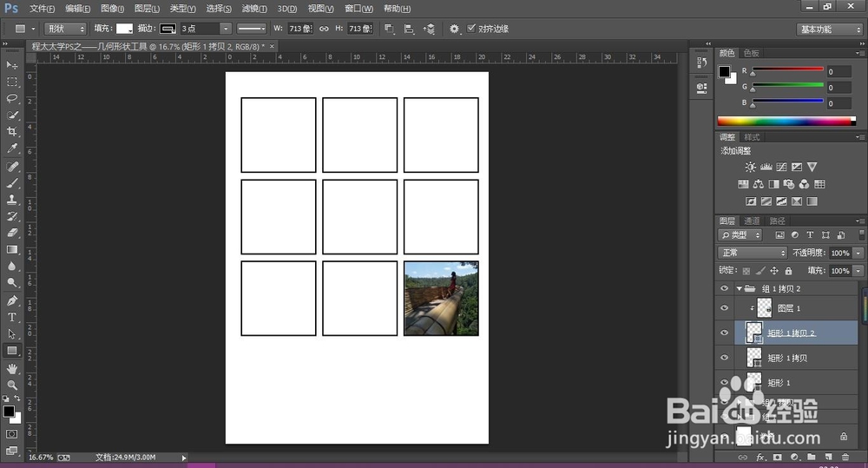Open tool mode dropdown 形状
The height and width of the screenshot is (468, 868).
65,29
